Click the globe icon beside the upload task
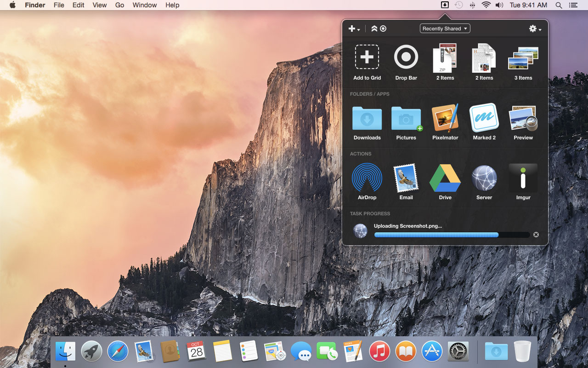 pyautogui.click(x=360, y=231)
